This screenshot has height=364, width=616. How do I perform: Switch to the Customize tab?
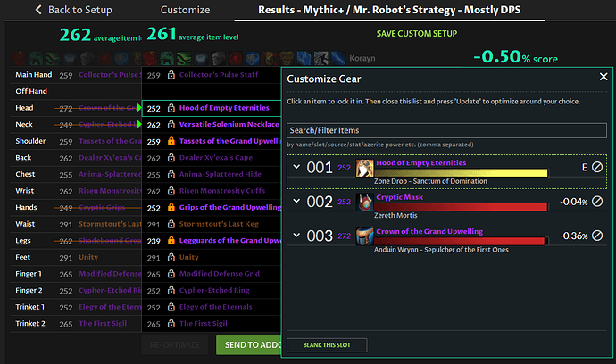tap(185, 10)
